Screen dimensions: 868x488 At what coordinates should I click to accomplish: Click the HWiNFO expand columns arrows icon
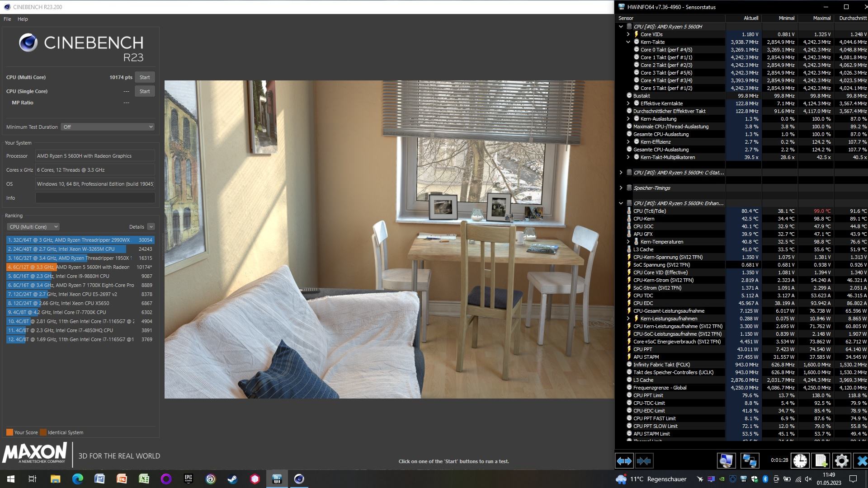coord(624,461)
